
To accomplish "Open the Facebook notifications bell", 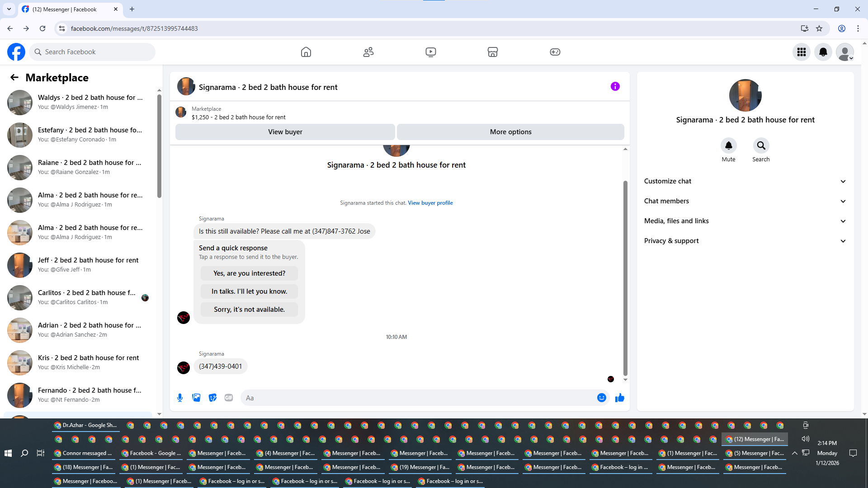I will point(823,52).
